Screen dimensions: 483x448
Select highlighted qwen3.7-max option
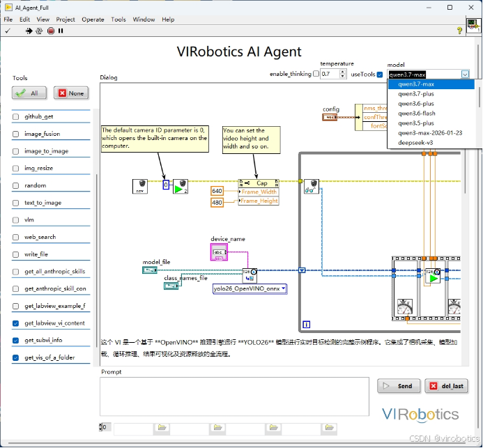coord(431,84)
